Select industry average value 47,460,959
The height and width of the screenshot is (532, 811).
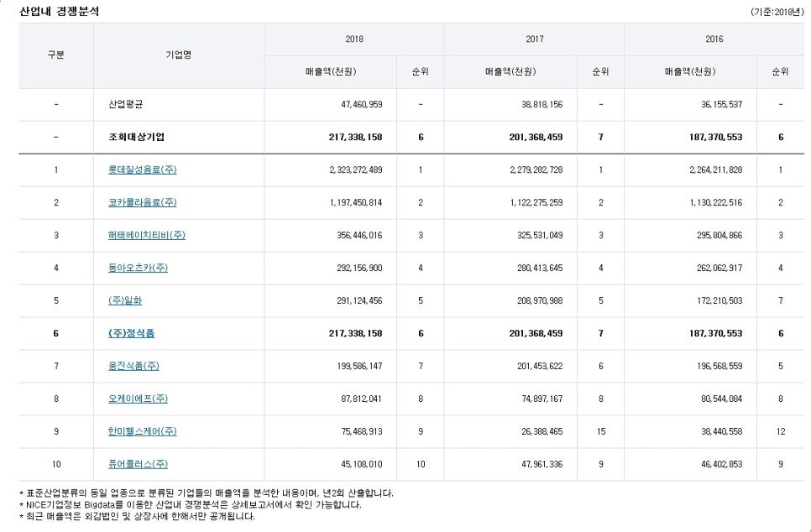pyautogui.click(x=362, y=104)
